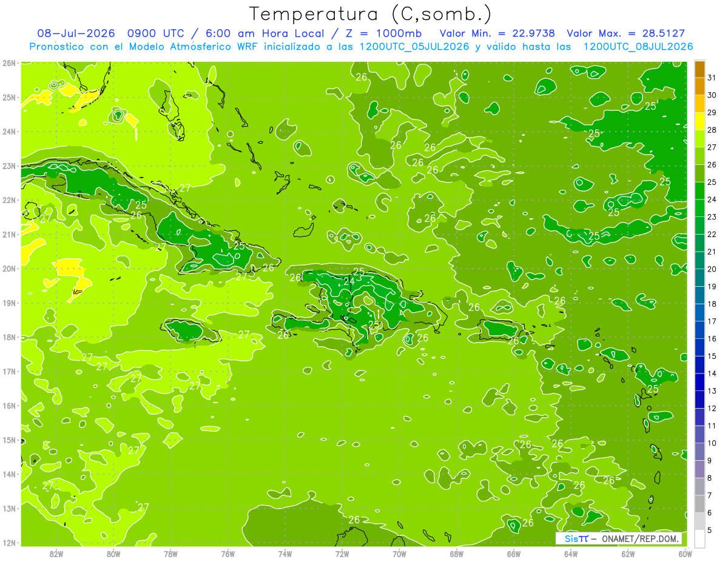Click the 'Valor Min. = 22.9738' text
The image size is (728, 562).
tap(497, 33)
